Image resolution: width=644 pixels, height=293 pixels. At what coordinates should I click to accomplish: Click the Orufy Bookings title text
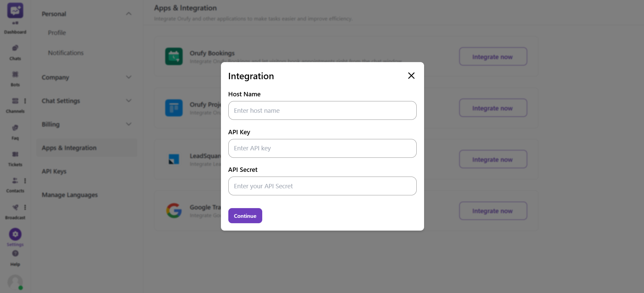tap(212, 53)
